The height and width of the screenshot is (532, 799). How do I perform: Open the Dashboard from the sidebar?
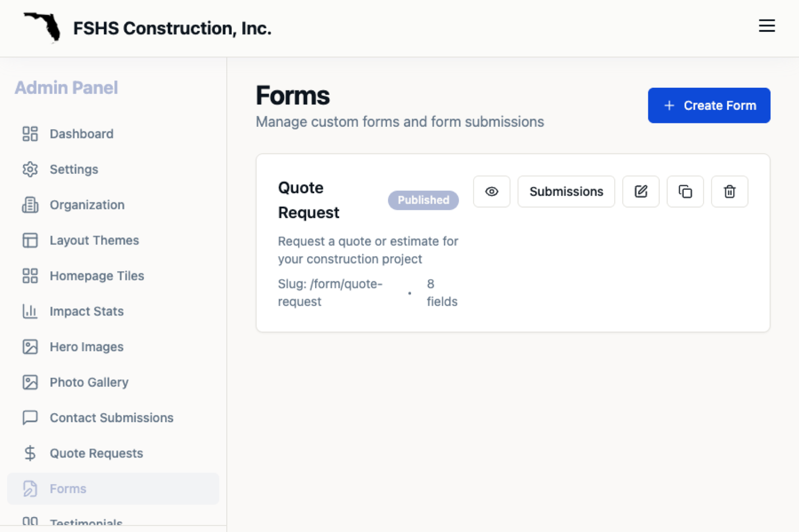[x=81, y=134]
